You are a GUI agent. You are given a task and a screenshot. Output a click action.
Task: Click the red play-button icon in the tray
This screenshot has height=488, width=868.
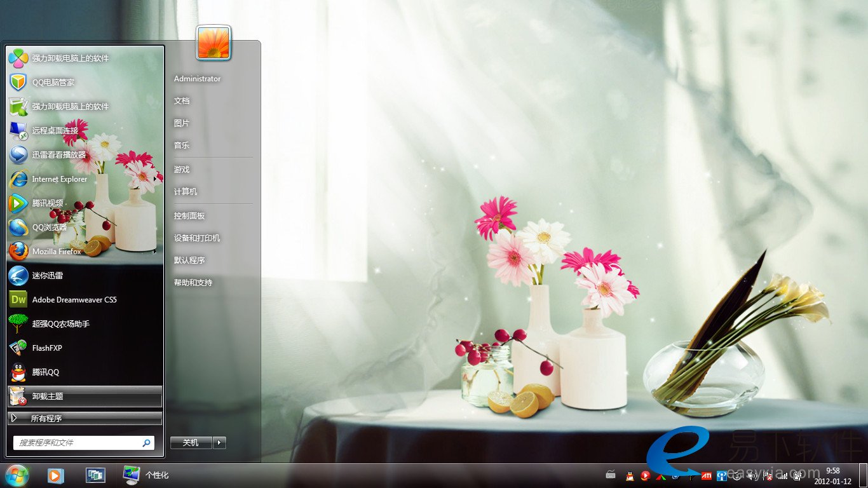coord(645,475)
